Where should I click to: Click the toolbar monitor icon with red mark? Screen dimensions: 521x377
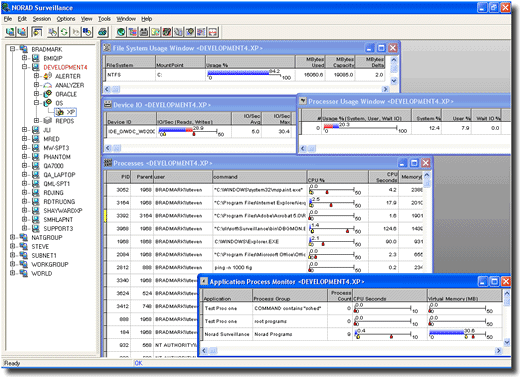click(22, 32)
